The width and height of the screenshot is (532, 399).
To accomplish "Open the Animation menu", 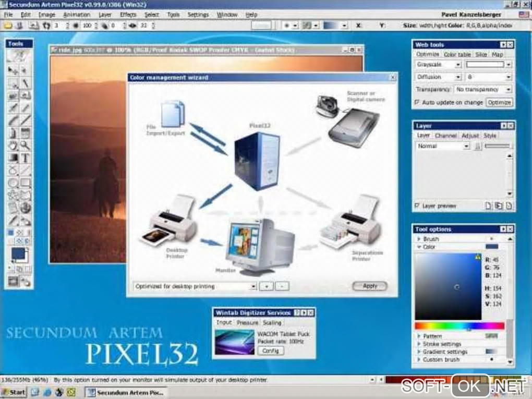I will [76, 15].
